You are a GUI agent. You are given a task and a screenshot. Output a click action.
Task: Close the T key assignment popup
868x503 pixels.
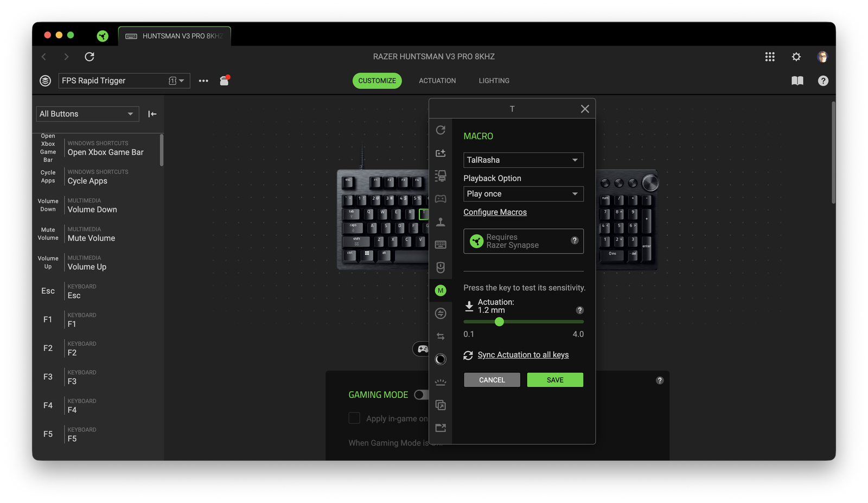(585, 109)
